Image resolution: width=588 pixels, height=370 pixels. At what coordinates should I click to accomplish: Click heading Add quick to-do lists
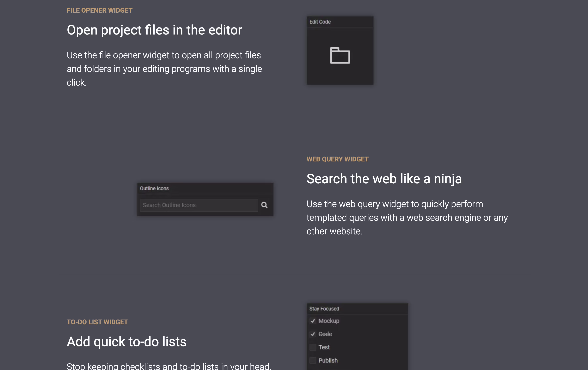[127, 341]
